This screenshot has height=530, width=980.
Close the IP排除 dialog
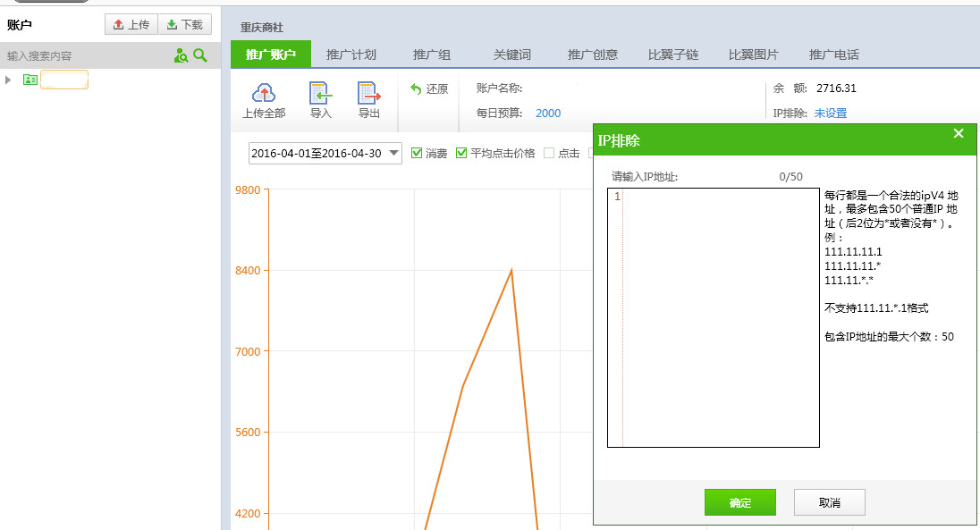coord(958,133)
